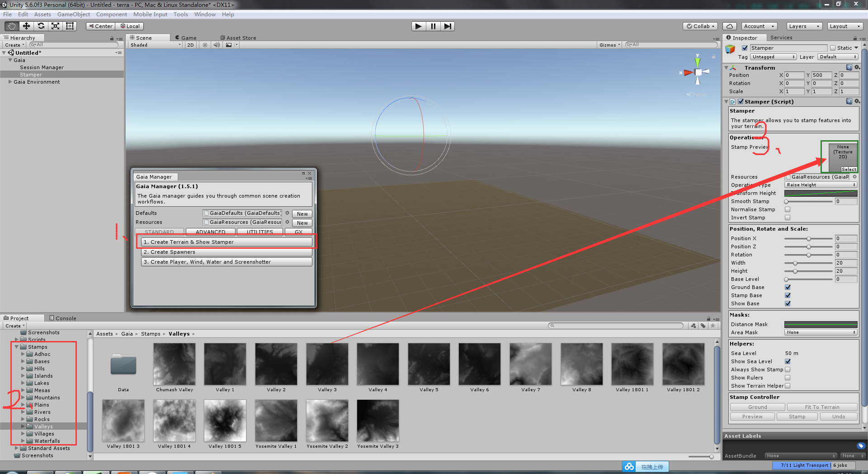Open the Stamper Script settings gear
The width and height of the screenshot is (868, 474).
point(858,101)
